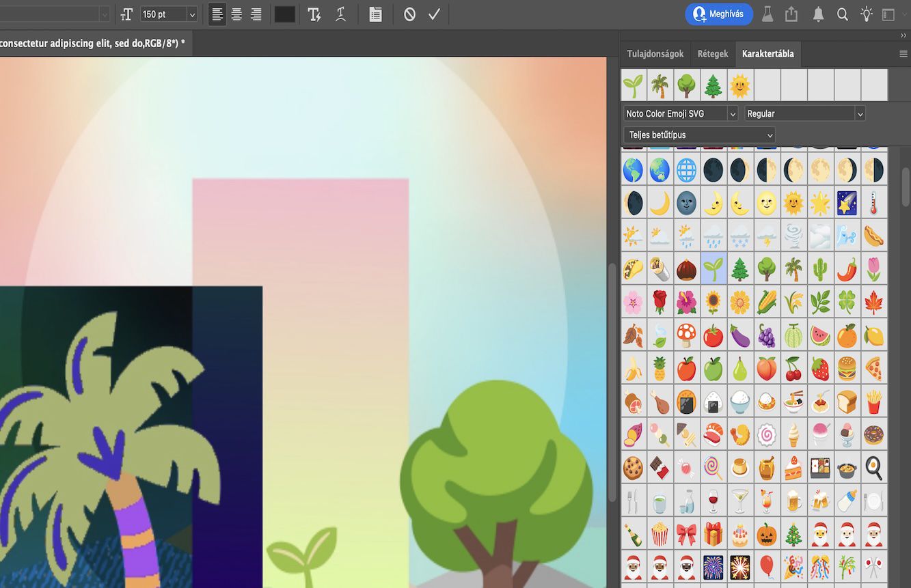Insert the red mushroom glyph
Image resolution: width=911 pixels, height=588 pixels.
click(686, 335)
